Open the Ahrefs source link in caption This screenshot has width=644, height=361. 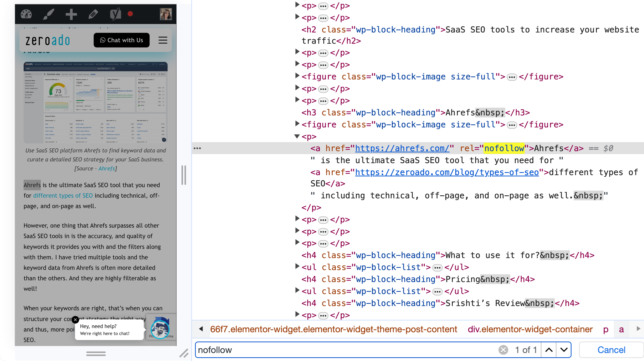[106, 168]
